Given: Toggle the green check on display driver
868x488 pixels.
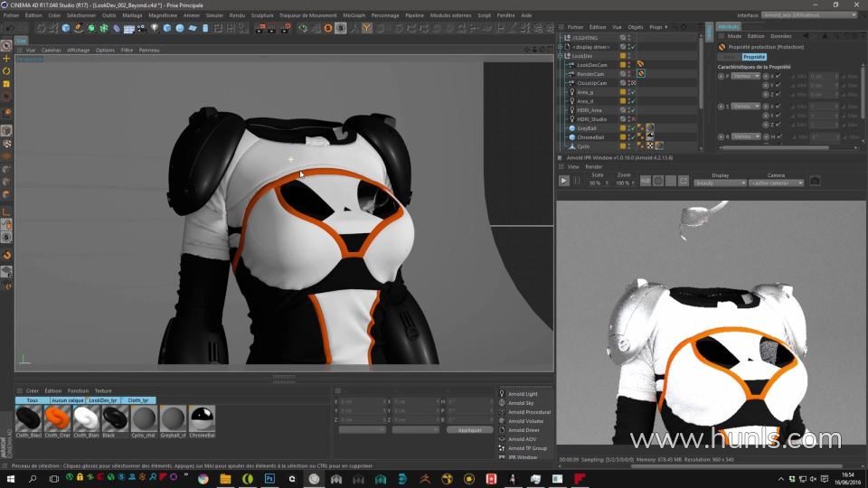Looking at the screenshot, I should (x=633, y=47).
